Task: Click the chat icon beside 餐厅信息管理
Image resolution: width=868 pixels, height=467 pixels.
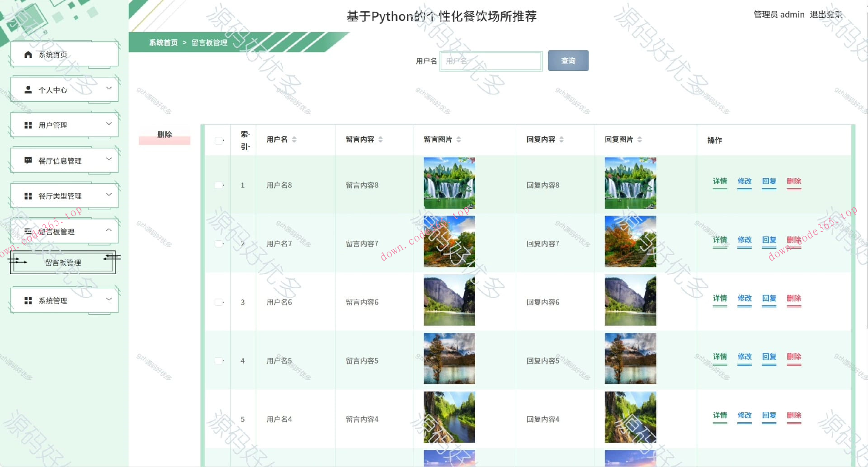Action: click(28, 160)
